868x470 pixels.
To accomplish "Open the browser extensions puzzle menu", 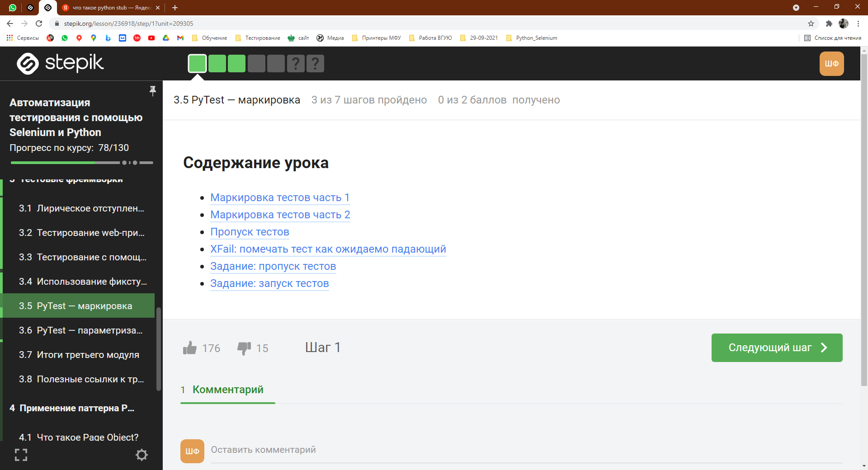I will coord(829,23).
